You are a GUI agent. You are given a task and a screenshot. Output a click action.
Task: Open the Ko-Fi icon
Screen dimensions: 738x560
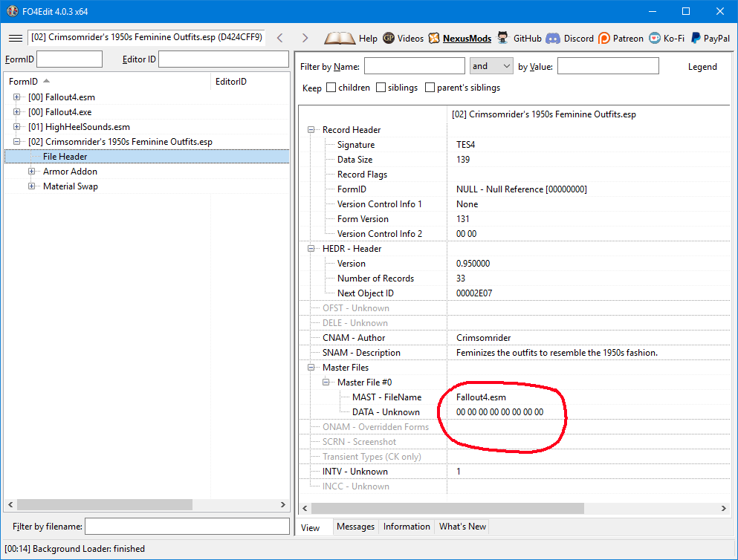click(x=655, y=38)
